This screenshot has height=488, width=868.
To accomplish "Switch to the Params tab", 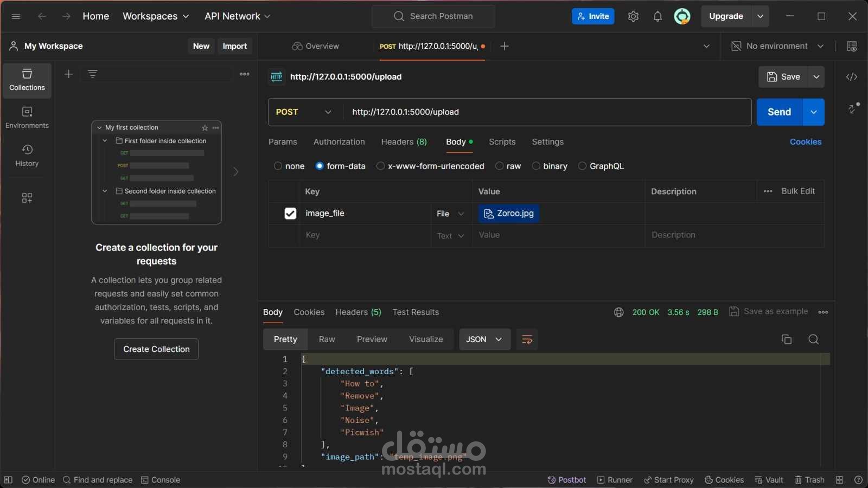I will click(x=283, y=142).
